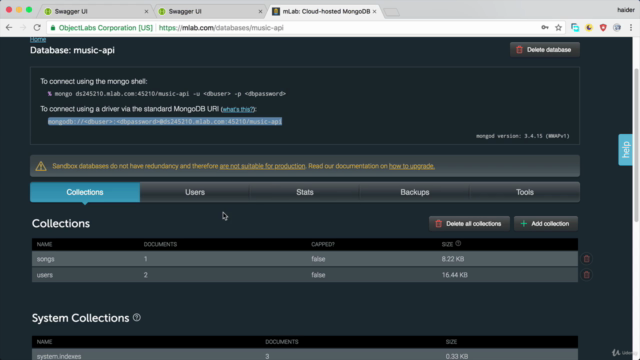Open the system.indexes collection row
Image resolution: width=640 pixels, height=360 pixels.
pyautogui.click(x=304, y=355)
